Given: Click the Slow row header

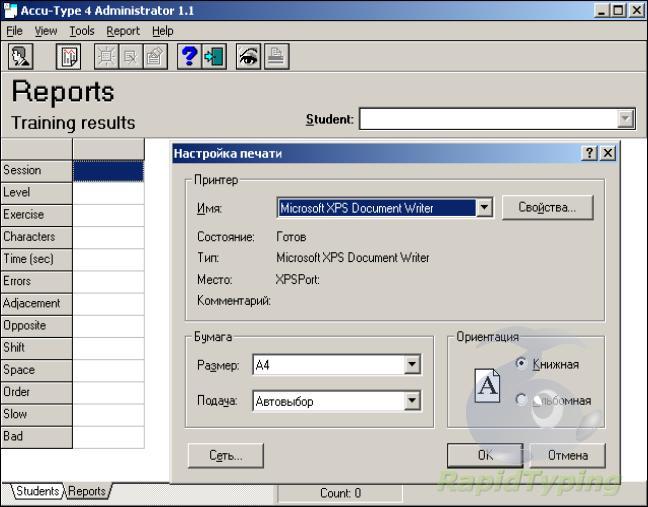Looking at the screenshot, I should coord(37,414).
